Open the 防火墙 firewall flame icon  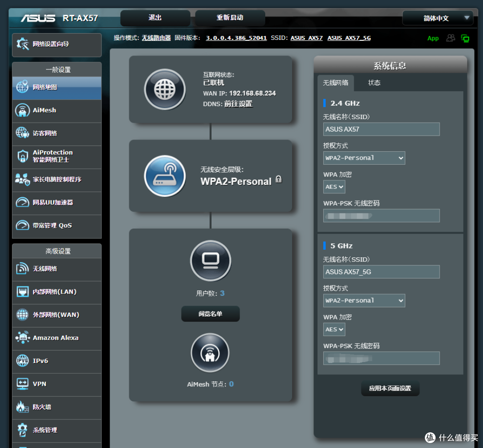pos(22,407)
